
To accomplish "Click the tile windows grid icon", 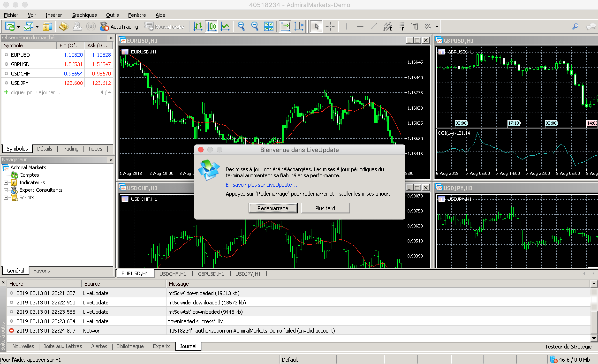I will pos(269,26).
